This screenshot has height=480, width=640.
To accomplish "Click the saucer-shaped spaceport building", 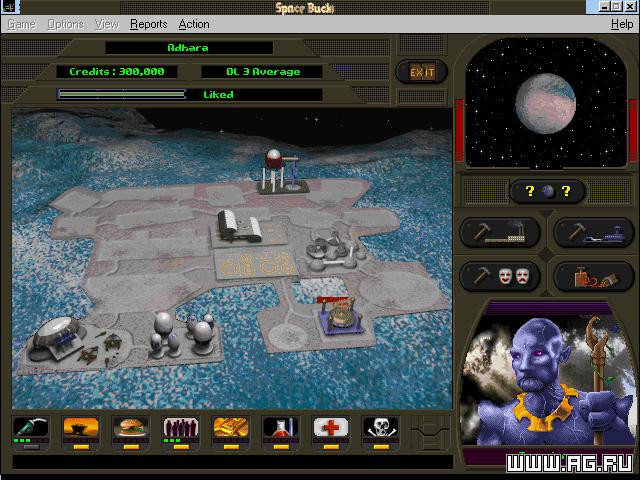I will [x=57, y=338].
